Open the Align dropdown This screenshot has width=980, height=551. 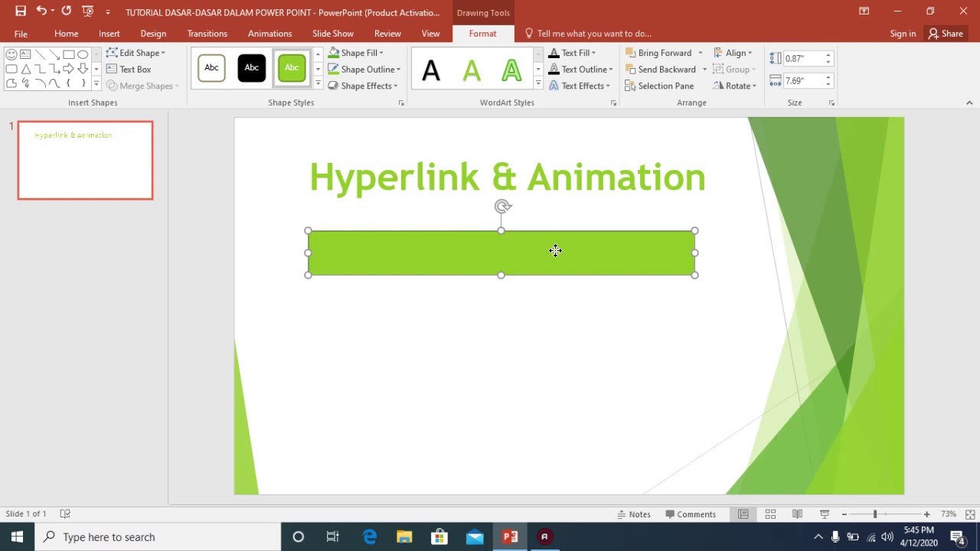point(733,53)
